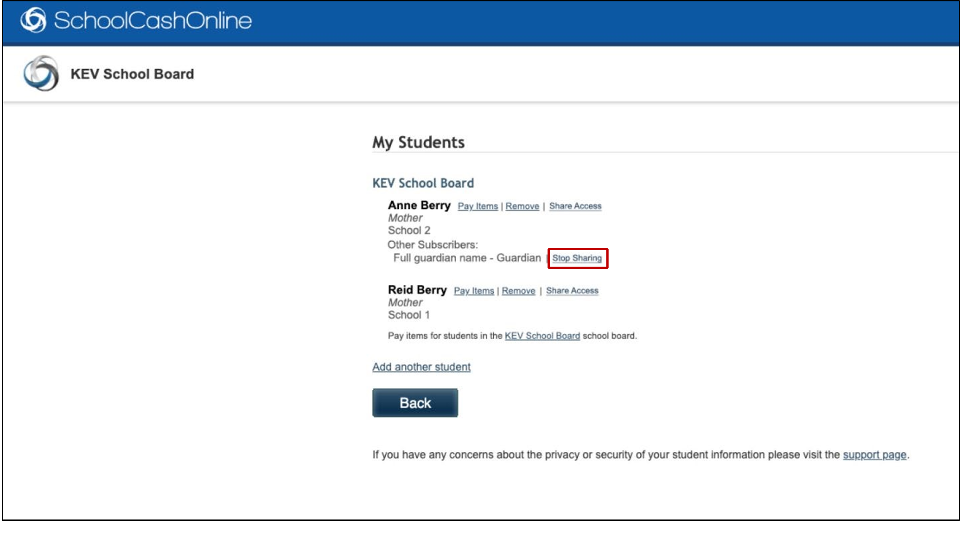Click the SchoolCashOnline wordmark in header
Viewport: 969px width, 560px height.
click(152, 20)
